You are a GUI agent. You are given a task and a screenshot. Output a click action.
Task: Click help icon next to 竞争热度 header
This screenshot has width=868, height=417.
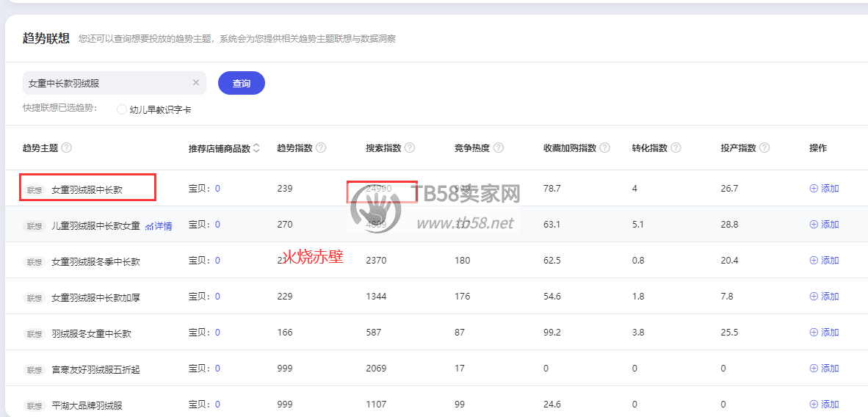point(498,148)
